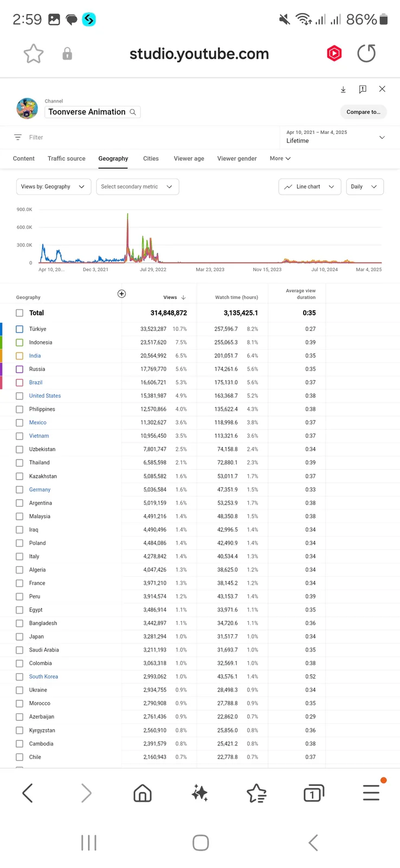
Task: Open the tabs switcher showing 1 tab
Action: point(313,793)
